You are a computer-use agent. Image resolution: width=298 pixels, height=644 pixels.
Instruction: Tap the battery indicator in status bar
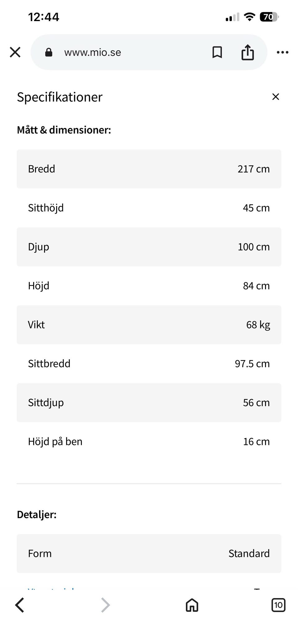click(x=269, y=17)
